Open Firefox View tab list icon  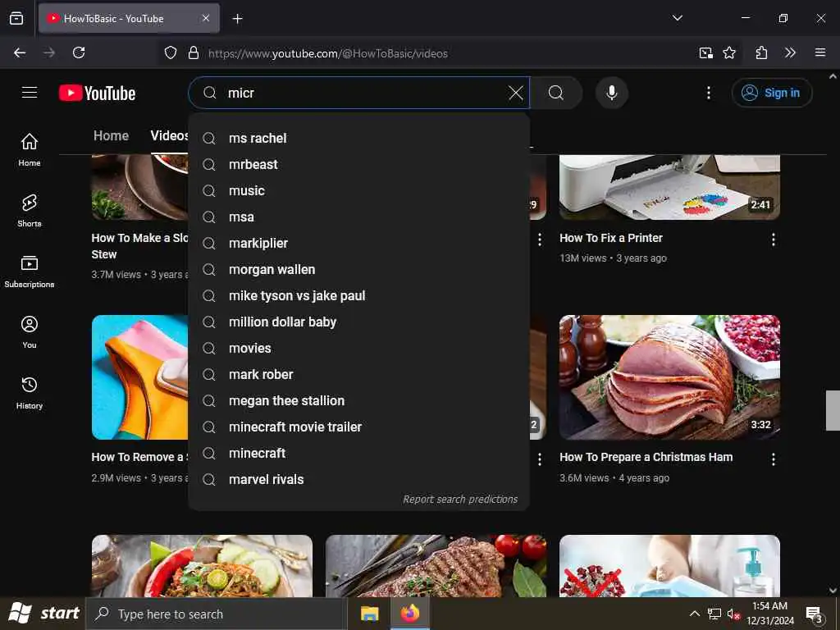[x=16, y=18]
